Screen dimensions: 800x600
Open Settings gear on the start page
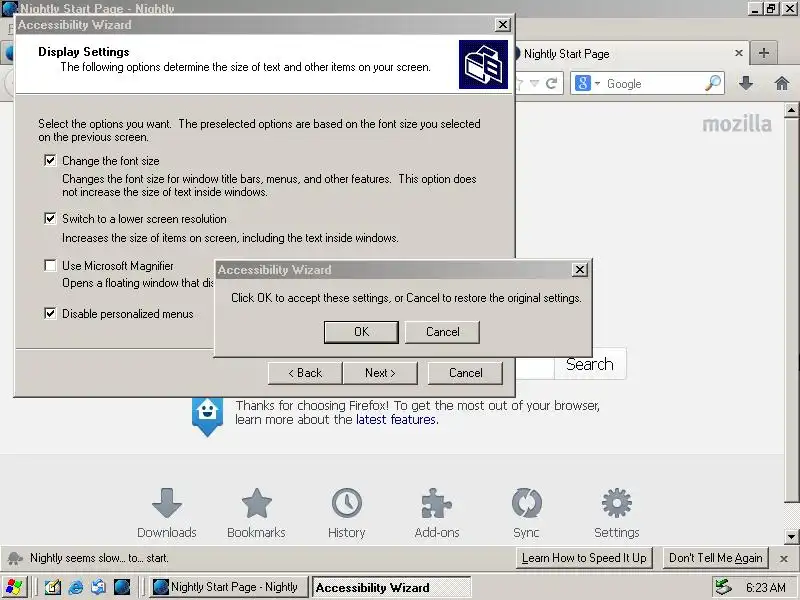[x=616, y=513]
